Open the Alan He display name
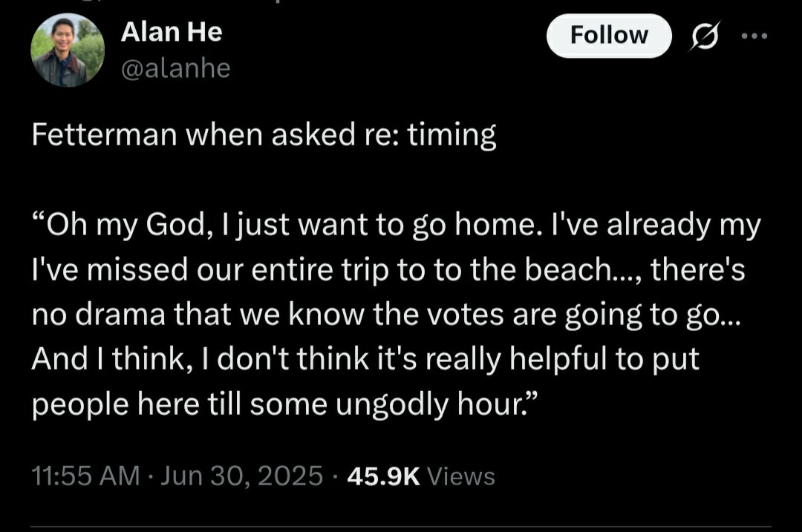 (172, 32)
